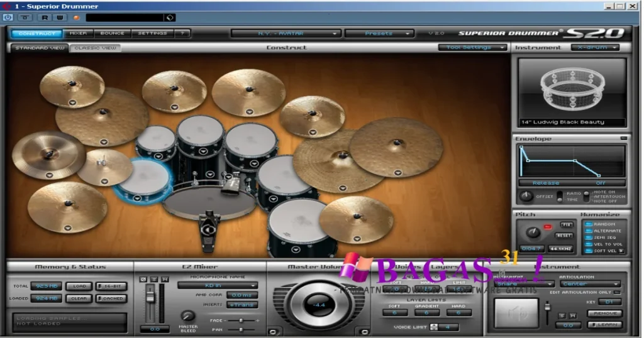Open the Settings tab
The width and height of the screenshot is (644, 338).
(152, 33)
